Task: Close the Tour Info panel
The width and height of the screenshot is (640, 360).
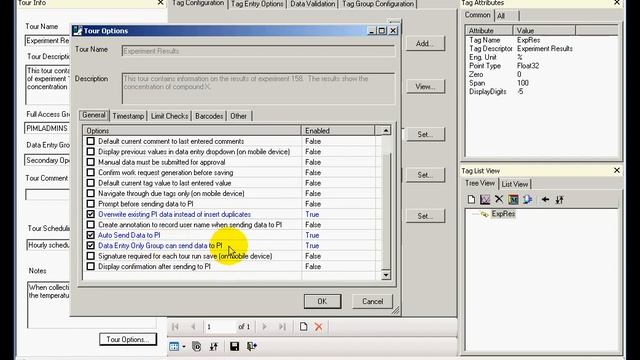Action: (x=160, y=3)
